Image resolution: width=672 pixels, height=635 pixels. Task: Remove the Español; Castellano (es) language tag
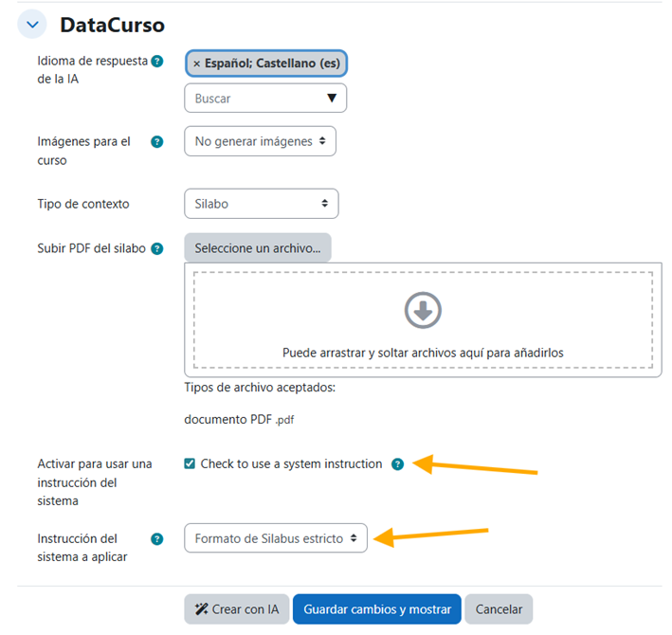point(197,63)
